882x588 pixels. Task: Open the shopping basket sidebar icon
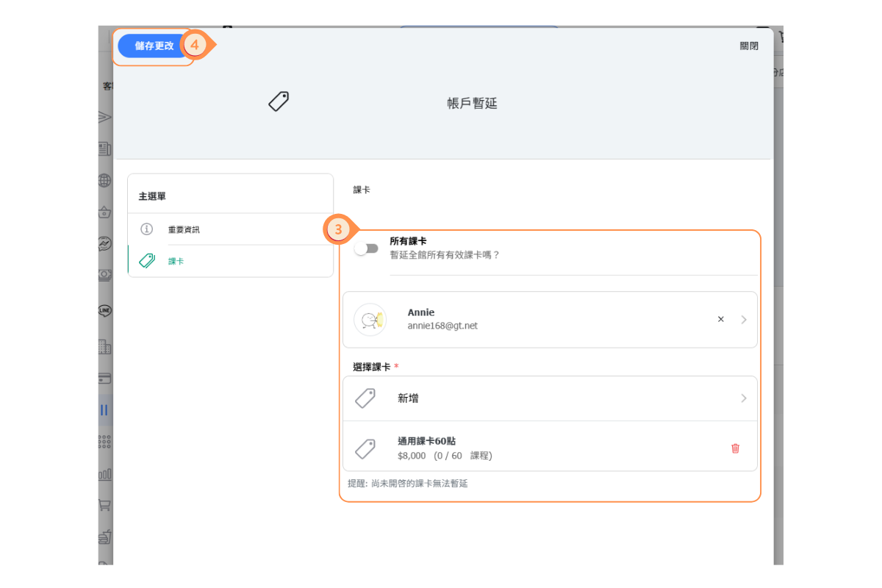click(104, 213)
